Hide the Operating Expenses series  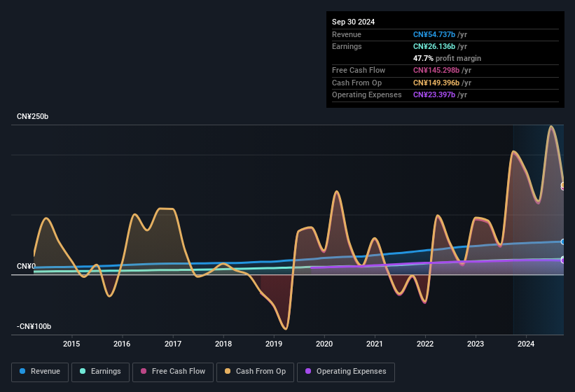coord(345,372)
